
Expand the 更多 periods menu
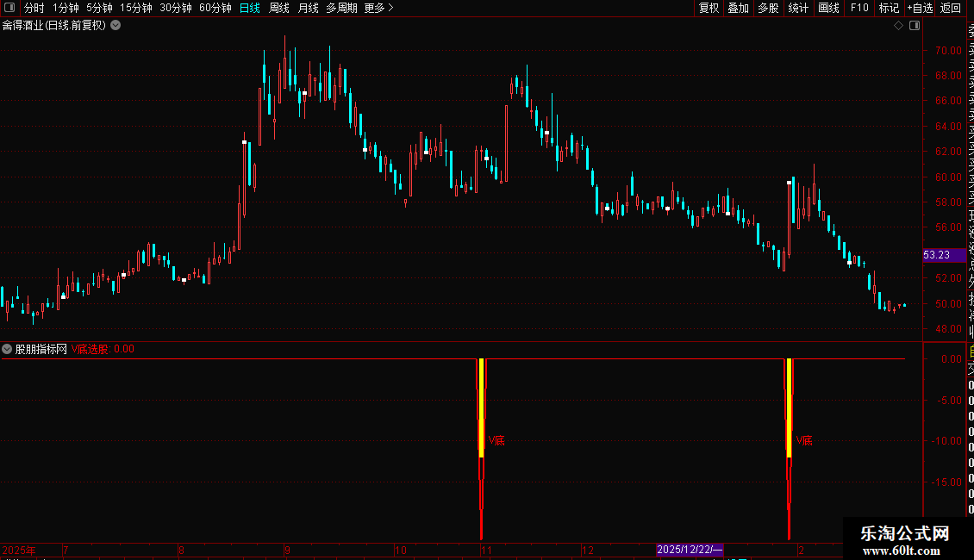[x=379, y=8]
